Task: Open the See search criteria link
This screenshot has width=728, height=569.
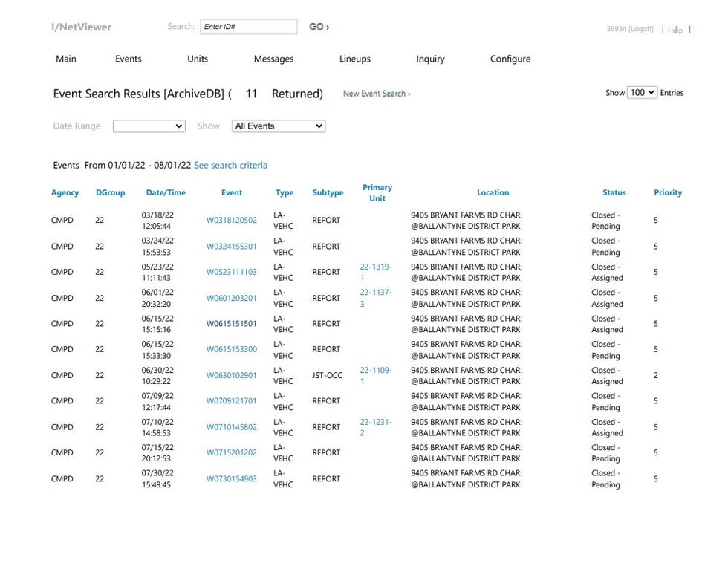Action: (230, 165)
